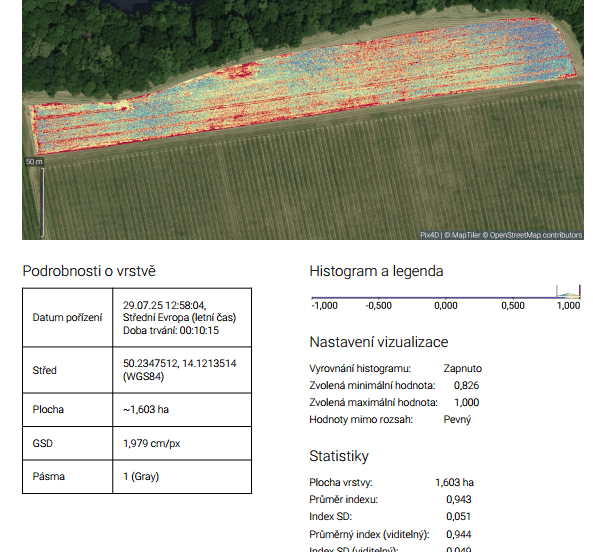Click the GSD value 1,979 cm/px

(151, 443)
